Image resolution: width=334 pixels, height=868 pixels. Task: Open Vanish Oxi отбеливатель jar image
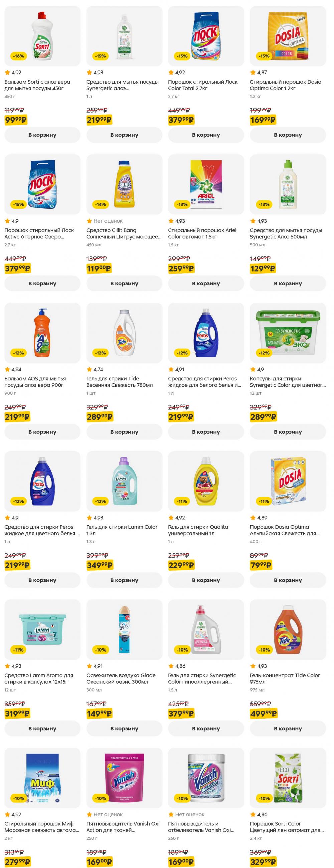click(206, 778)
